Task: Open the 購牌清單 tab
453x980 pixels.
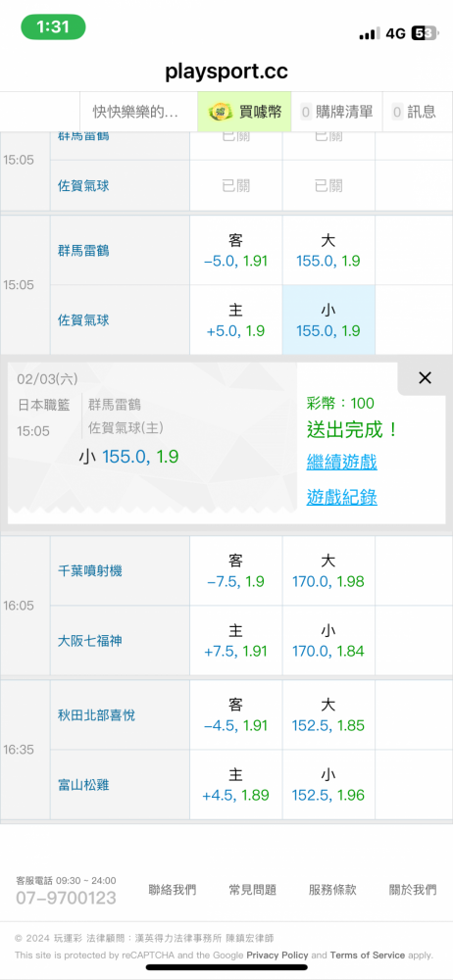Action: tap(337, 112)
